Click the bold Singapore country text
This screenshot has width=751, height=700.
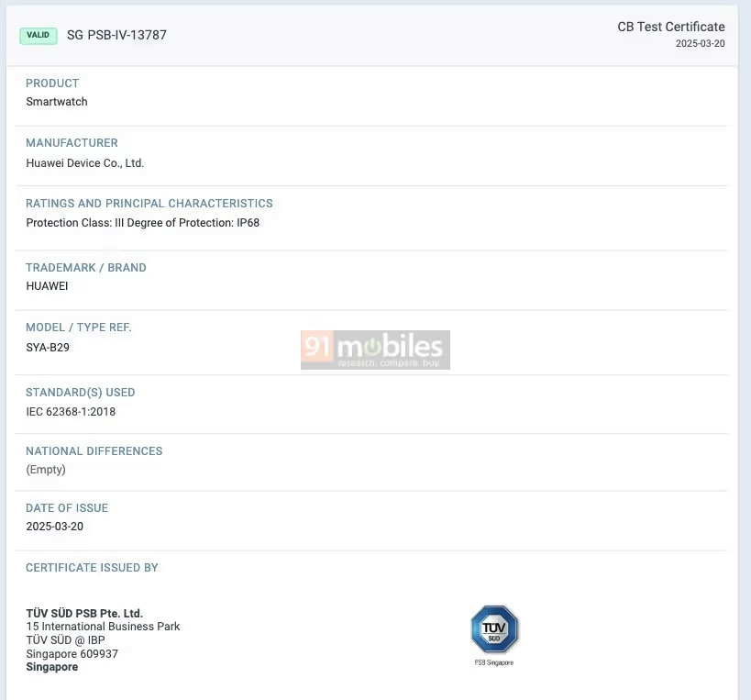51,667
